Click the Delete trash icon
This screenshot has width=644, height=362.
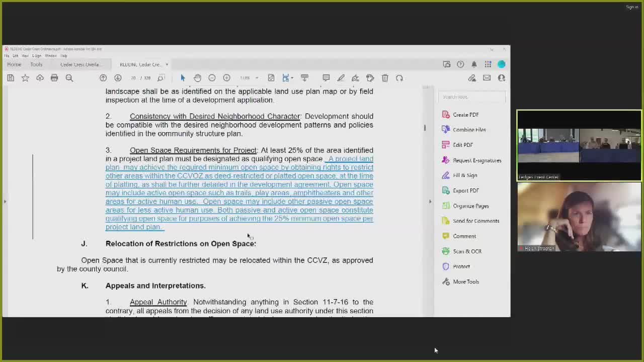pos(385,78)
